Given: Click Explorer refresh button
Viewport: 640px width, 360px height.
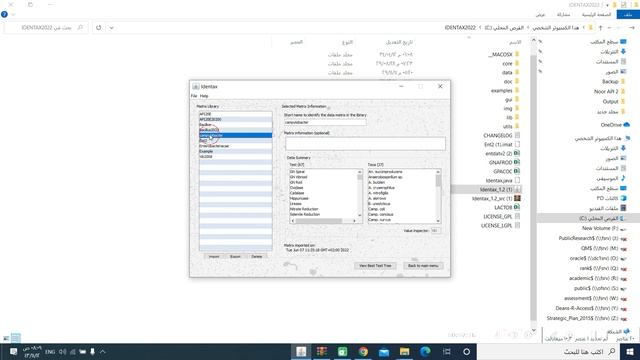Looking at the screenshot, I should (98, 28).
